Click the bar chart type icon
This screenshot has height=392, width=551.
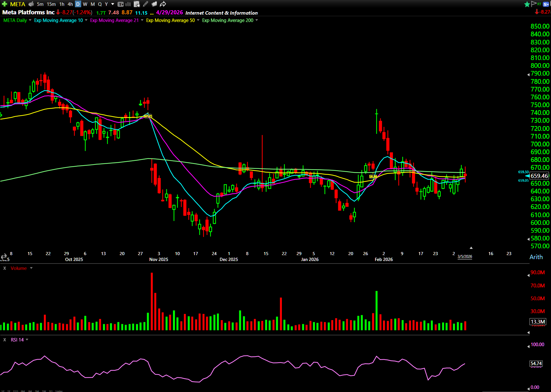click(x=128, y=4)
